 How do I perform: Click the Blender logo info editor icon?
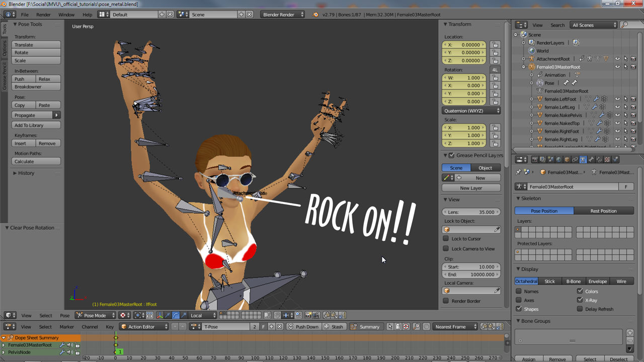pyautogui.click(x=315, y=15)
